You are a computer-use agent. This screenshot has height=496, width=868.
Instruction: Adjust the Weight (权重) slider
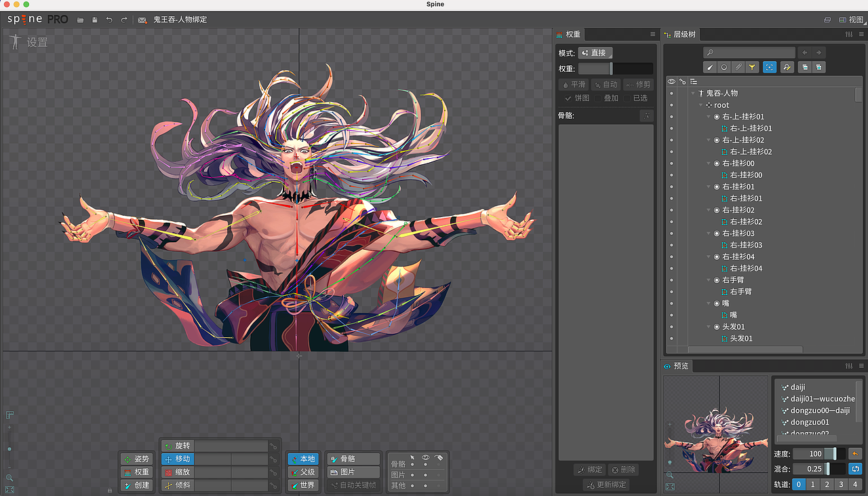point(616,69)
